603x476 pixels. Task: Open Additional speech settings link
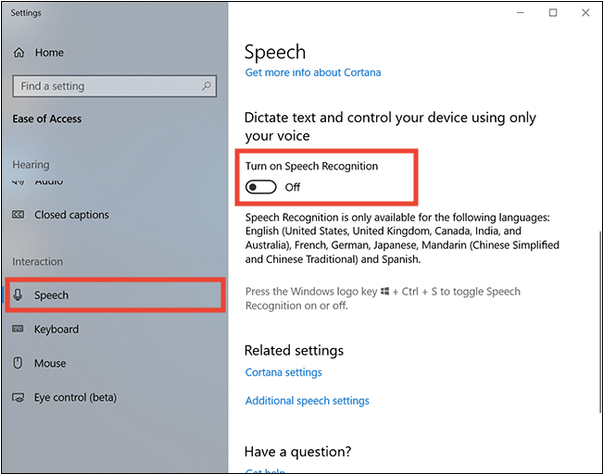(x=307, y=401)
